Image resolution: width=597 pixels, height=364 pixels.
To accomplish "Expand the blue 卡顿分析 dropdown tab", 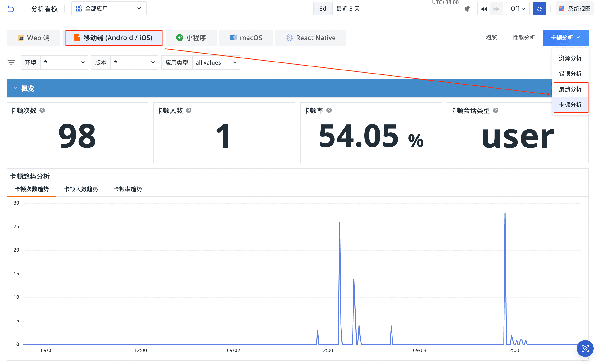I will (x=566, y=38).
